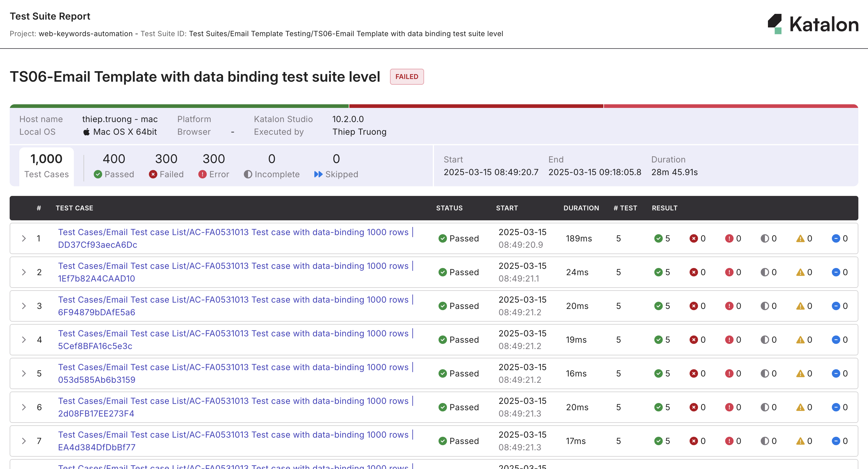Click the green Passed check icon in summary

coord(98,174)
